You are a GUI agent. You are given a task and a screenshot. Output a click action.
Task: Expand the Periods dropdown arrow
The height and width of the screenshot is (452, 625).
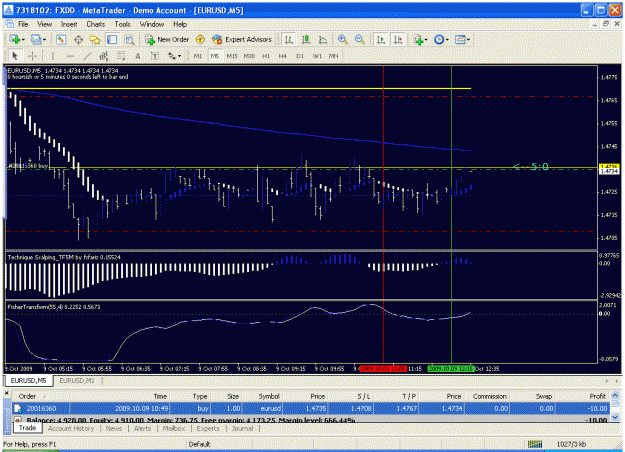pyautogui.click(x=447, y=40)
